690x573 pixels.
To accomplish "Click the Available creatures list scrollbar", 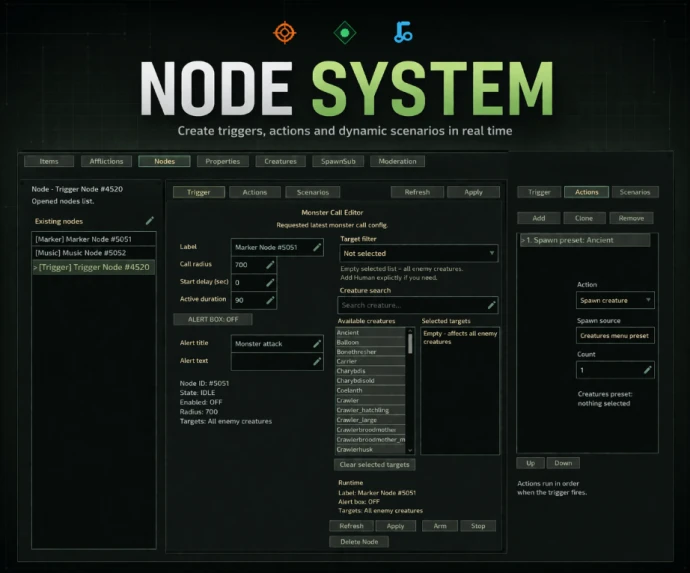I will 409,343.
